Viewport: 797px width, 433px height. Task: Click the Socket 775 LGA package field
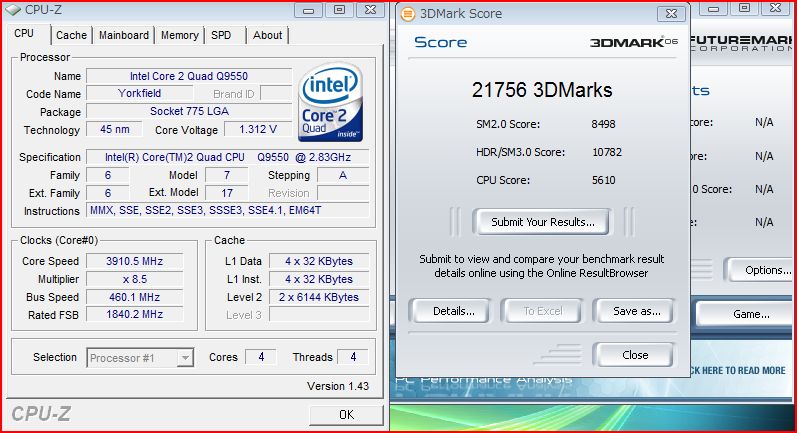189,111
